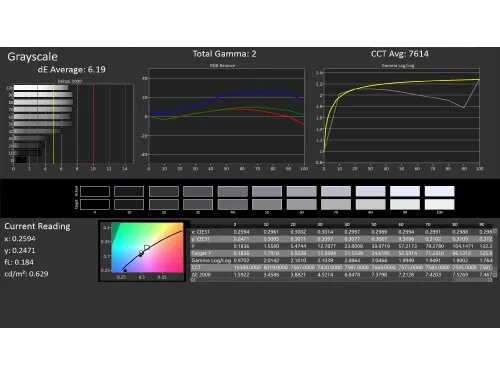
Task: Click the cd/m²: 0.629 value
Action: (26, 274)
